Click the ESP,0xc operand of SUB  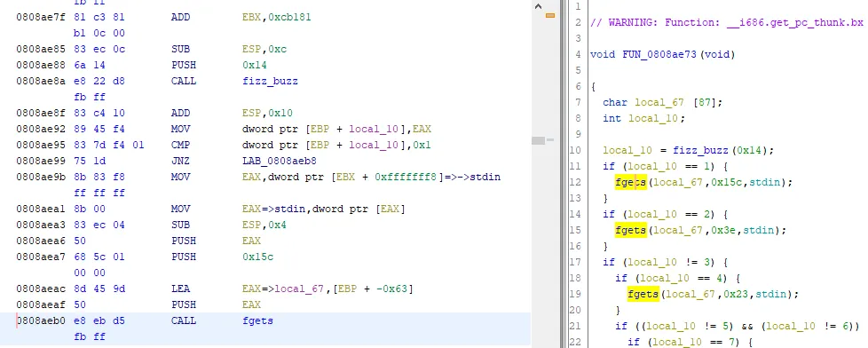click(264, 50)
